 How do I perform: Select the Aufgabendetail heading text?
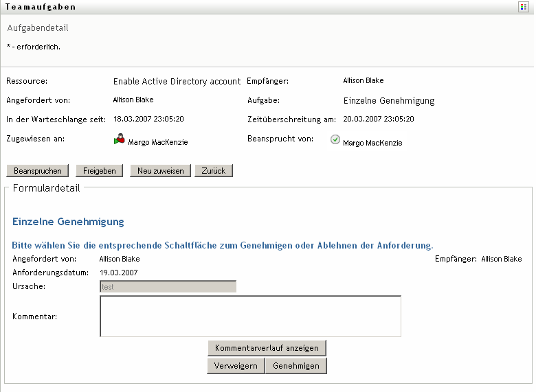coord(38,28)
